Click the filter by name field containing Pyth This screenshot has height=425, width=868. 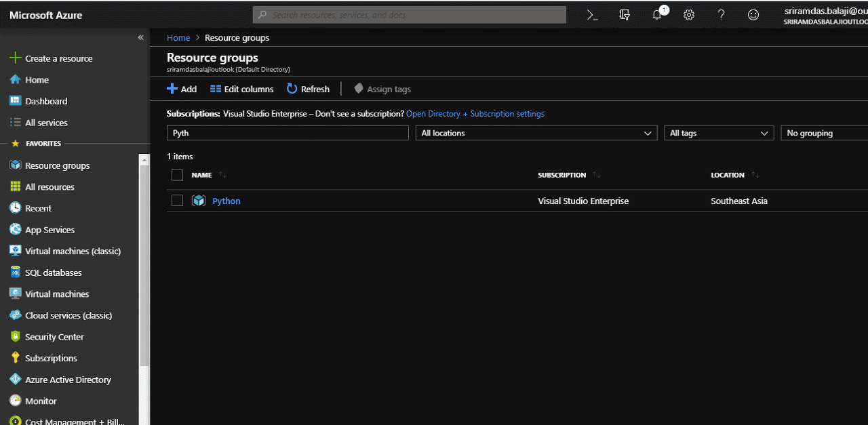pyautogui.click(x=288, y=133)
